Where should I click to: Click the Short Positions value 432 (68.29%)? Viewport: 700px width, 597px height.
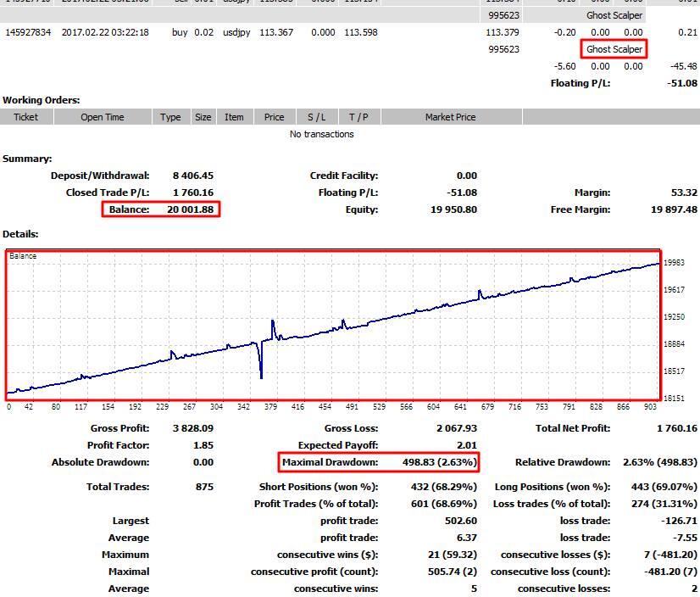[444, 487]
